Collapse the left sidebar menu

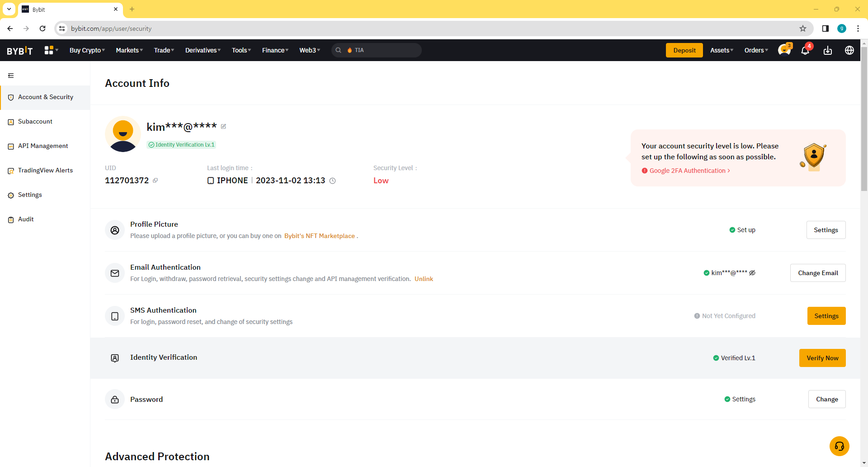pyautogui.click(x=11, y=76)
